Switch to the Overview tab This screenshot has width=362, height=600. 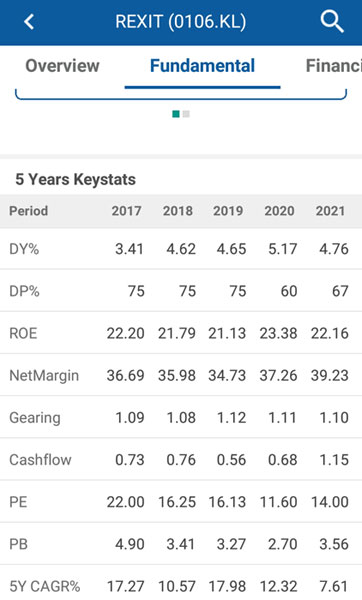62,66
